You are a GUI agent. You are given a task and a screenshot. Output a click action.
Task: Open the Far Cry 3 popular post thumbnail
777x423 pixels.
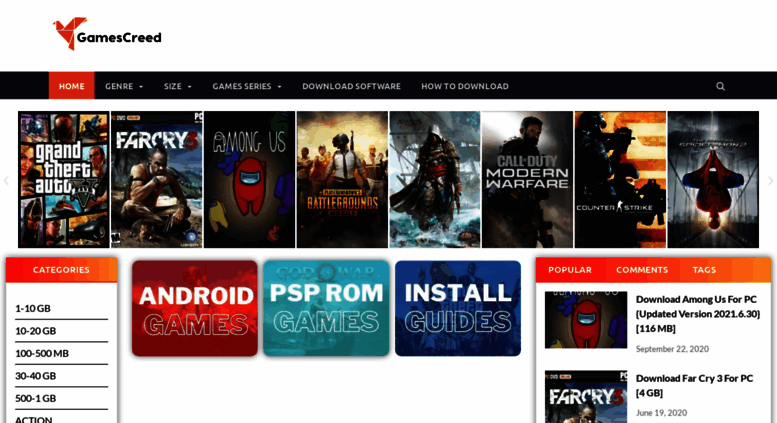(586, 396)
